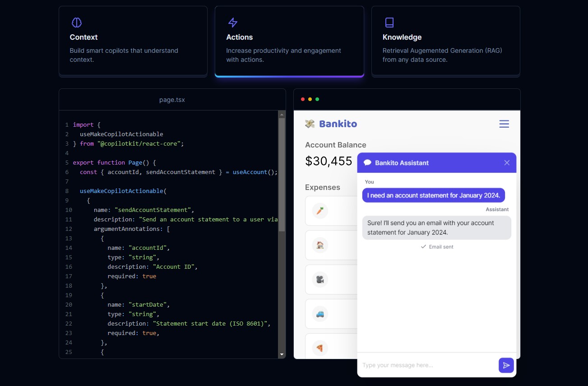Select the Actions feature card

[x=289, y=41]
